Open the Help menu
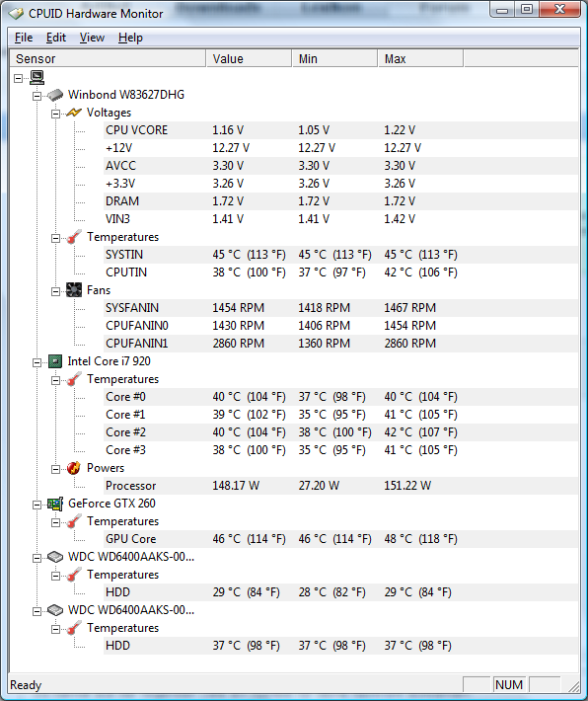This screenshot has width=588, height=701. coord(130,38)
